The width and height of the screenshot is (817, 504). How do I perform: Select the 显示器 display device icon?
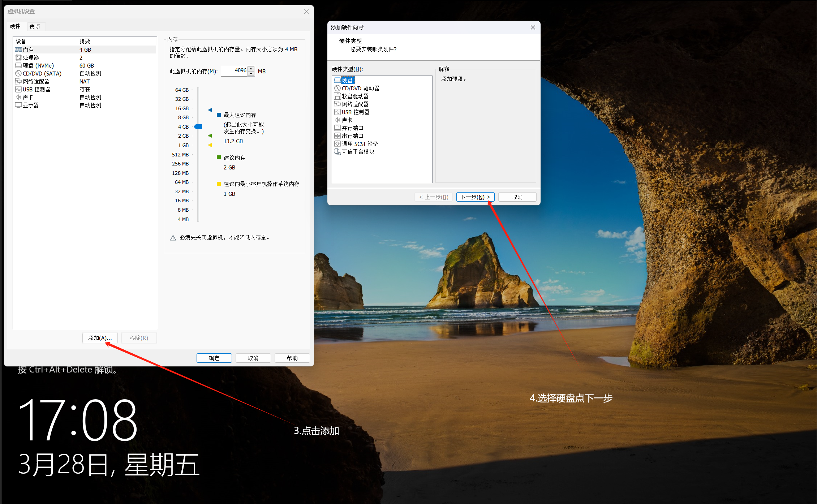pos(18,105)
